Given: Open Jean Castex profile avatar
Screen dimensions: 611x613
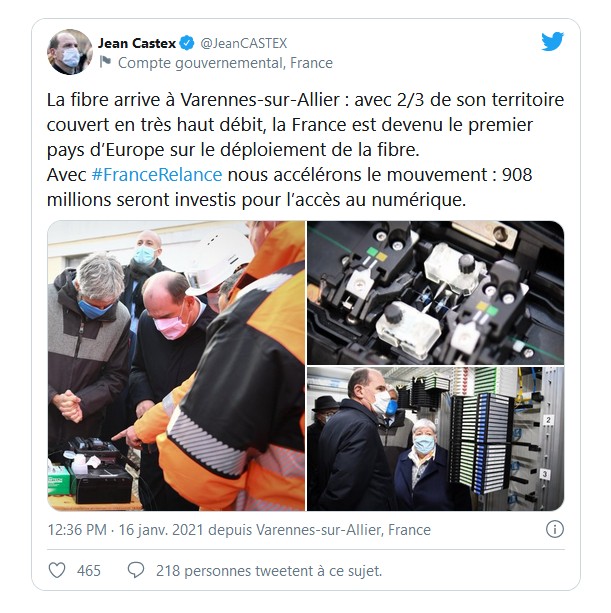Looking at the screenshot, I should pos(70,52).
